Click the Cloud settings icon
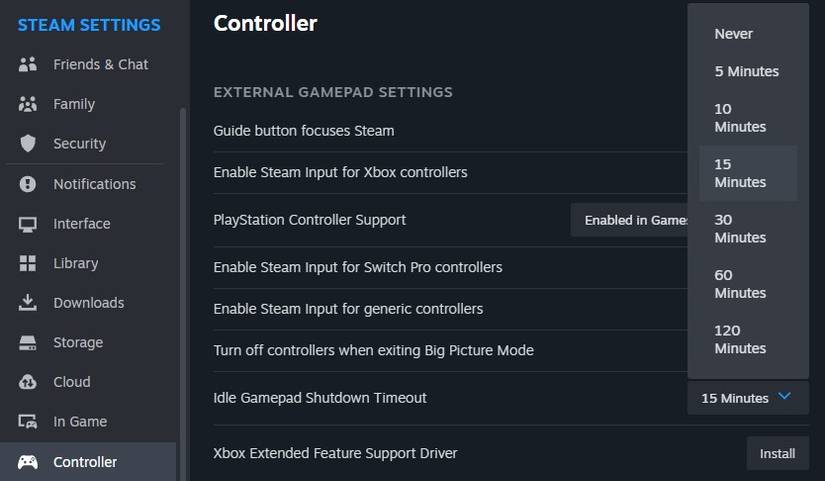Image resolution: width=825 pixels, height=481 pixels. [x=28, y=382]
